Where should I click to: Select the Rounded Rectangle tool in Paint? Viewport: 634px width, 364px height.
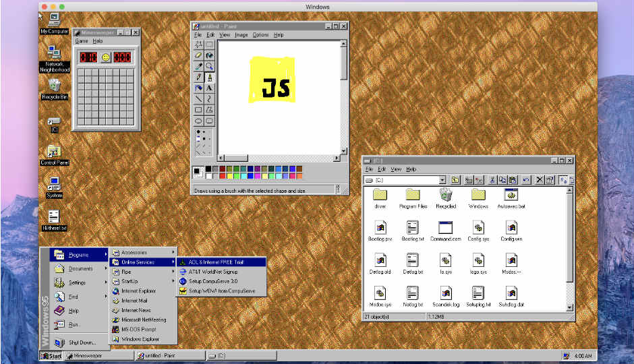pos(209,121)
